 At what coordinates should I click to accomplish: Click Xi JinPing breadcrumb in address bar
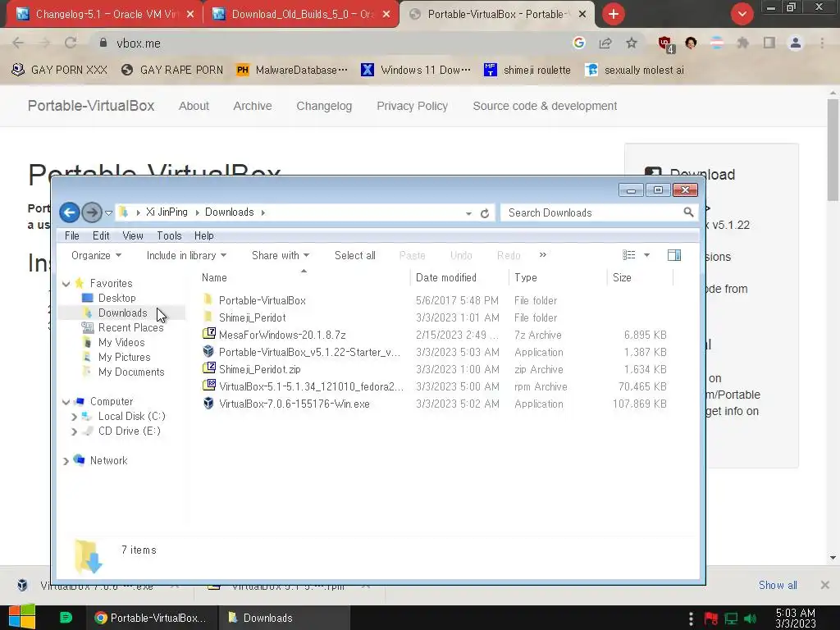[x=167, y=212]
